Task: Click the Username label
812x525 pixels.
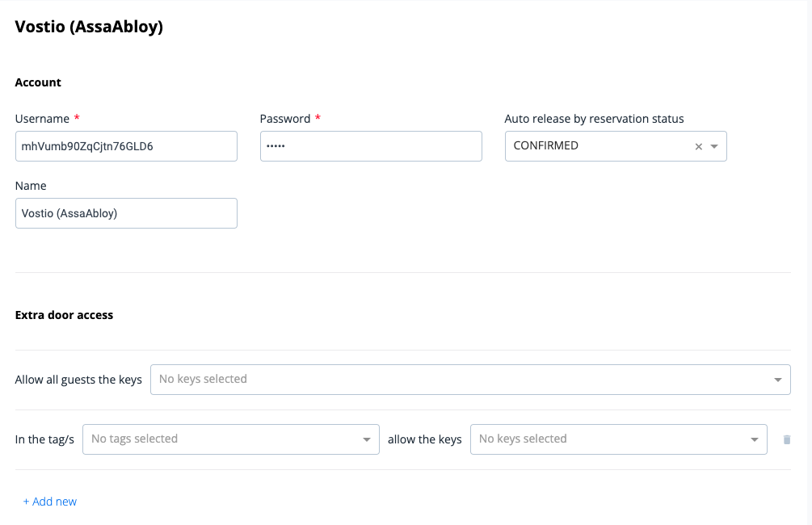Action: pyautogui.click(x=42, y=119)
